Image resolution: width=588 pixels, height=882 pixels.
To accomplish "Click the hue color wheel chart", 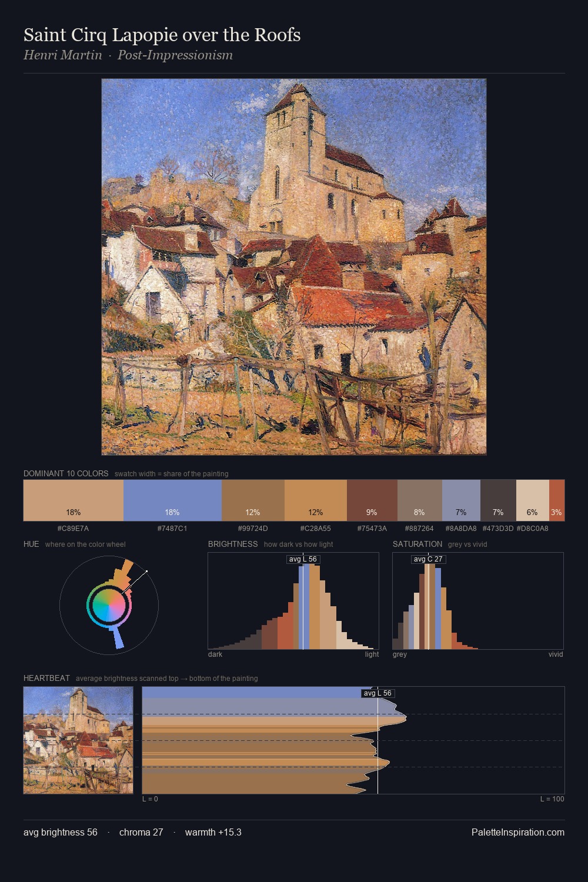I will click(x=109, y=604).
